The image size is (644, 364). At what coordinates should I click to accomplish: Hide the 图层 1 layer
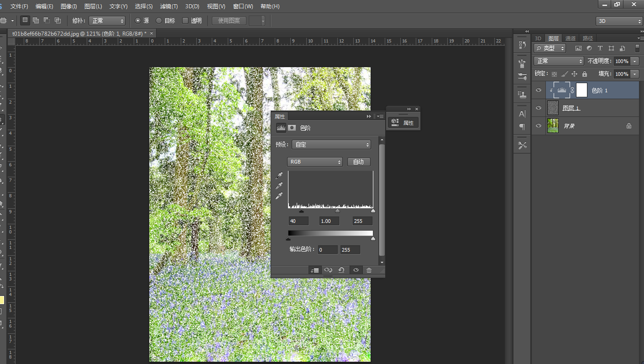coord(539,108)
